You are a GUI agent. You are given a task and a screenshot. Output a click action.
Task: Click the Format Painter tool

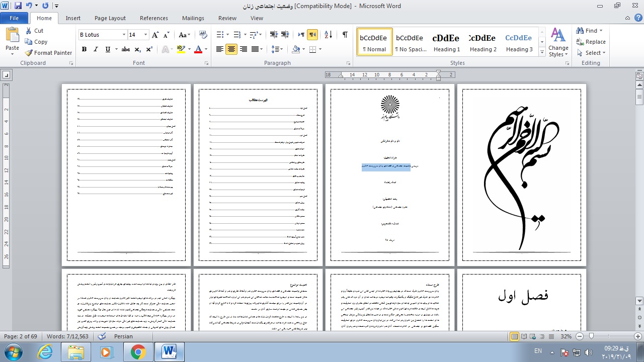[x=49, y=53]
